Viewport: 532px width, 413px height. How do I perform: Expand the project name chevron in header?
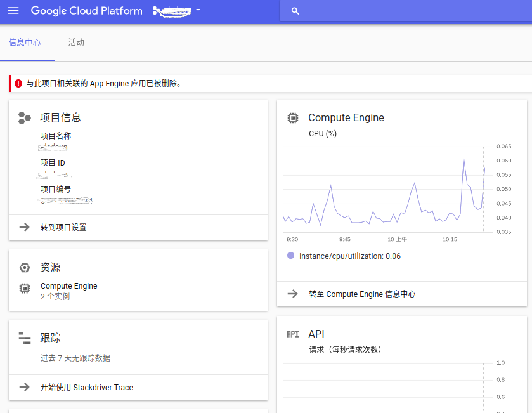pos(197,11)
